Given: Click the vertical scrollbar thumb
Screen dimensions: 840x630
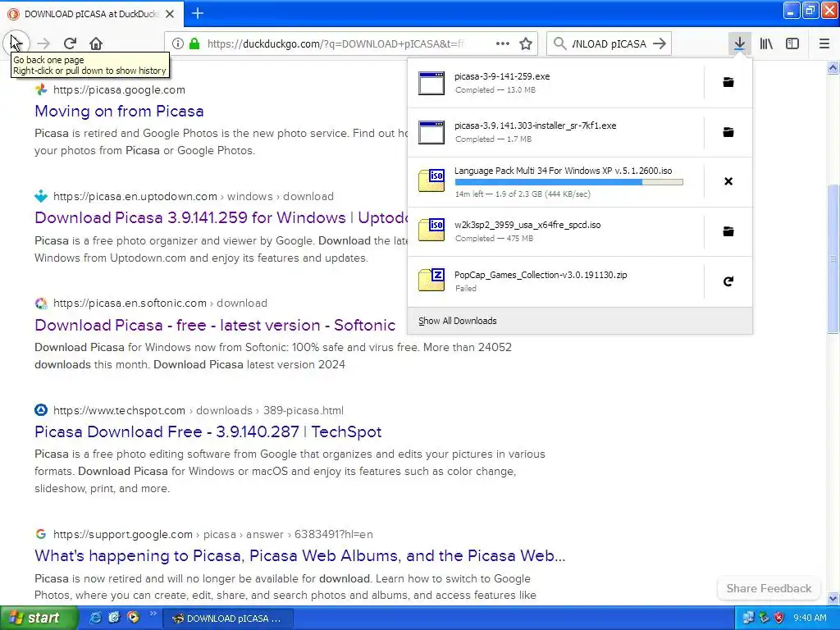Looking at the screenshot, I should pyautogui.click(x=833, y=260).
